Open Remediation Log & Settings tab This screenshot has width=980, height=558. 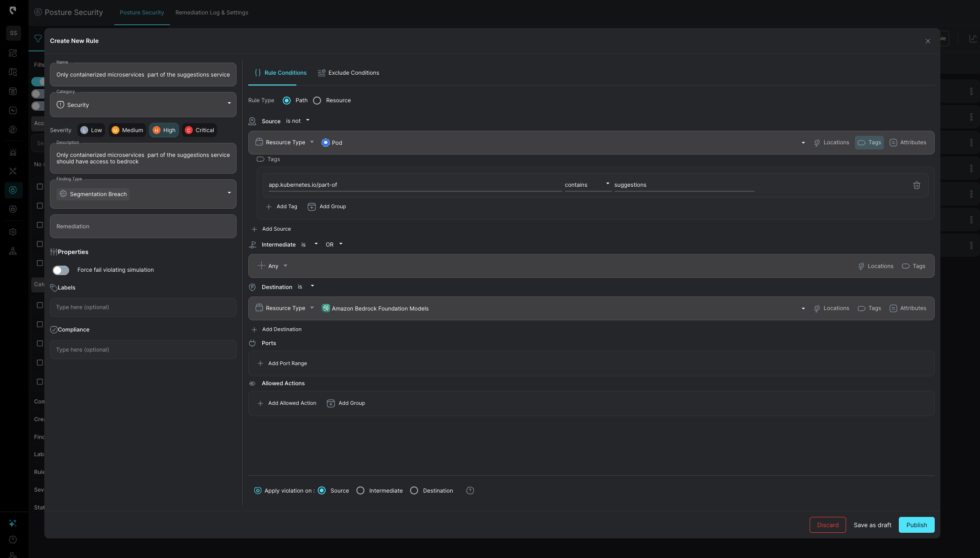211,13
